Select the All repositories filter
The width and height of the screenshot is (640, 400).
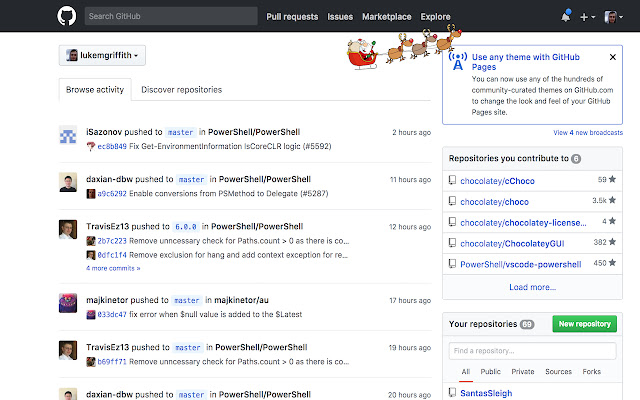[466, 372]
